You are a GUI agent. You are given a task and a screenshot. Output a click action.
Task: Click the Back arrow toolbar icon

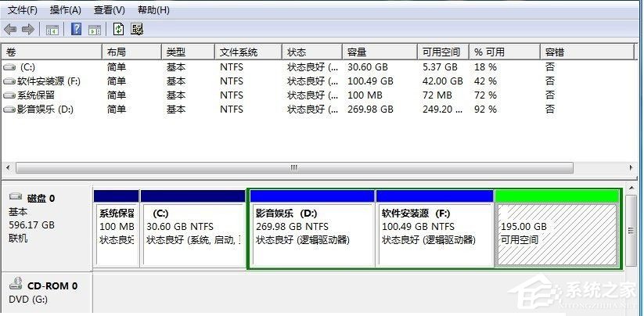pos(10,30)
